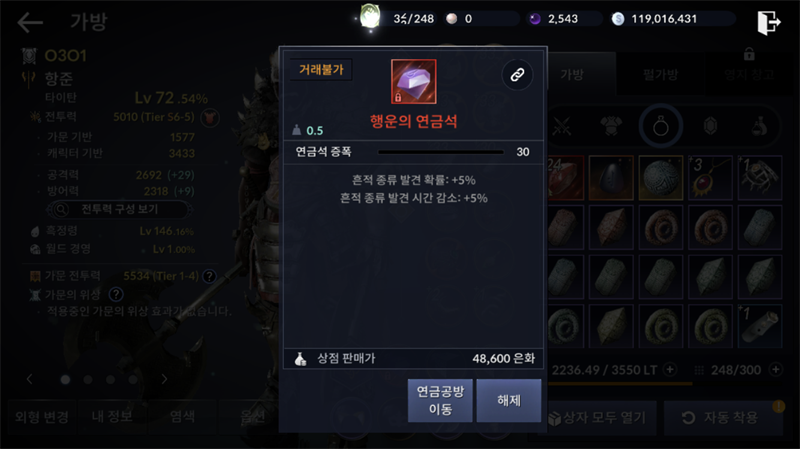
Task: Switch to the 가방 tab
Action: tap(571, 75)
